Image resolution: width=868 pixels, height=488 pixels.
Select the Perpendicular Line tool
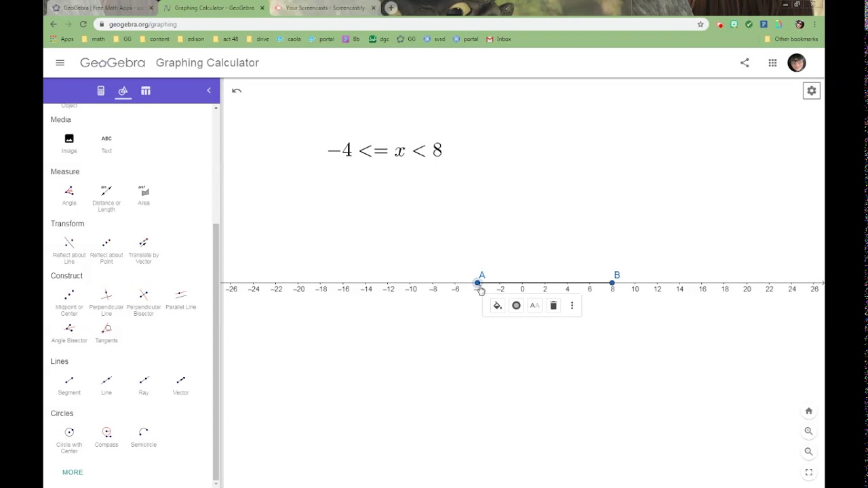pos(106,302)
